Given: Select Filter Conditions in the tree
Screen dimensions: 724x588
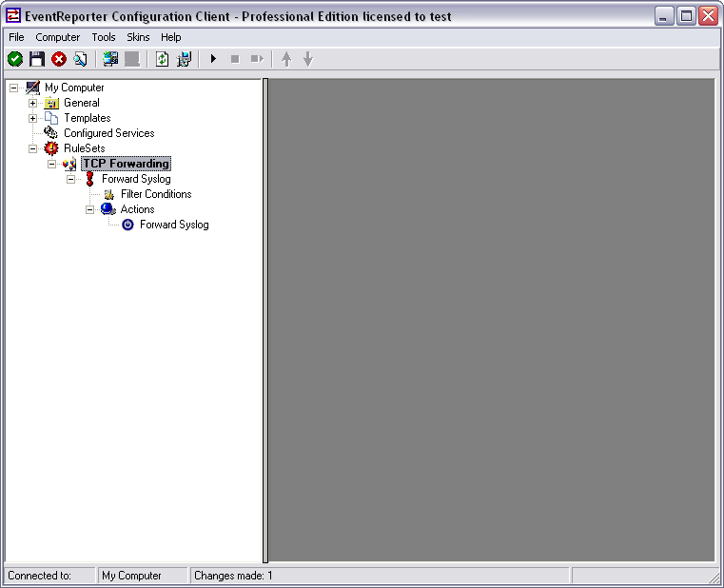Looking at the screenshot, I should [x=156, y=194].
